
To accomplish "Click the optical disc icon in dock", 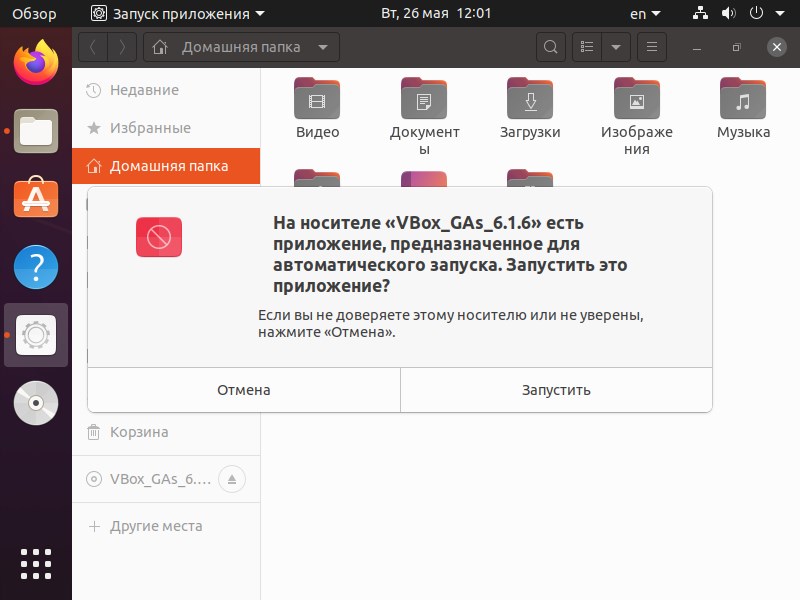I will [36, 403].
